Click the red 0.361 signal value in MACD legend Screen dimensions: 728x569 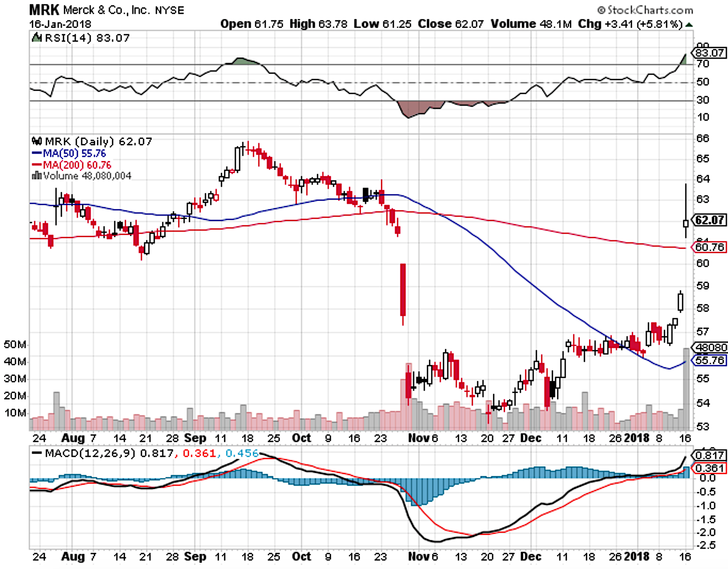click(x=199, y=453)
